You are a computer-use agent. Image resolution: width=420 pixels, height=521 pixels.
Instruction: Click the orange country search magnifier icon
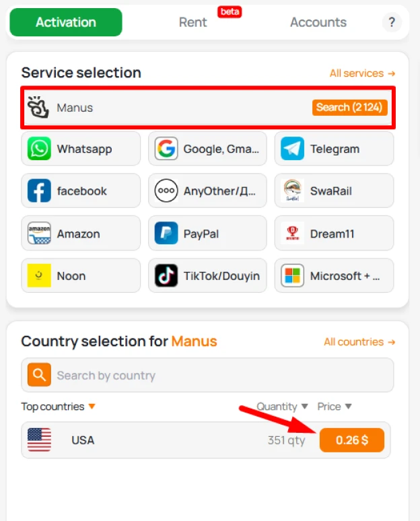tap(39, 375)
